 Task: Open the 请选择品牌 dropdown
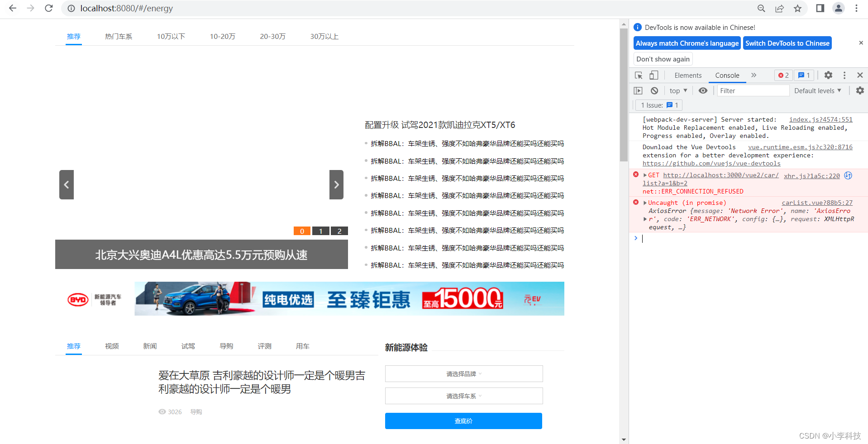tap(464, 374)
